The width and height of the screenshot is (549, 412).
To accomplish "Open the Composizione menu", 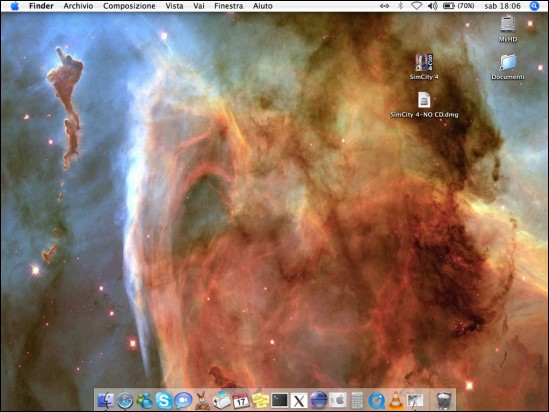I will [129, 6].
